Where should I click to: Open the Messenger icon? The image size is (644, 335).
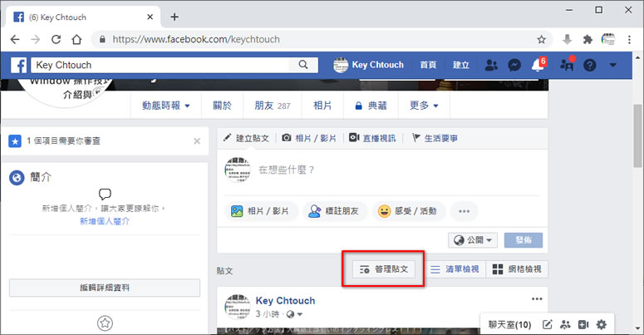coord(514,65)
